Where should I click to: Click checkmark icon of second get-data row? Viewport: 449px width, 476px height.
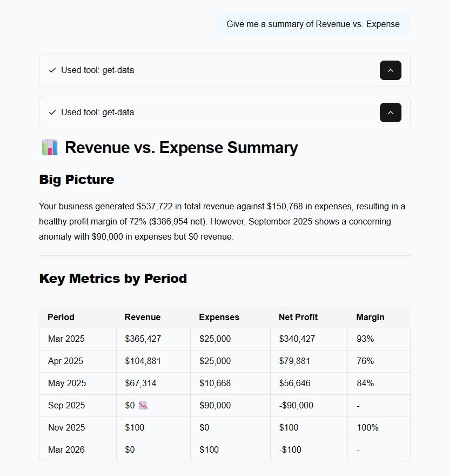click(x=52, y=113)
